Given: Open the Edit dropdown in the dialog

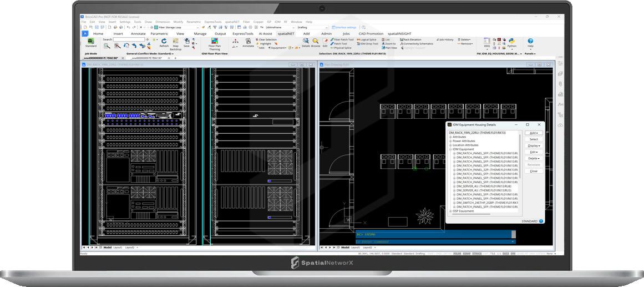Looking at the screenshot, I should 534,152.
